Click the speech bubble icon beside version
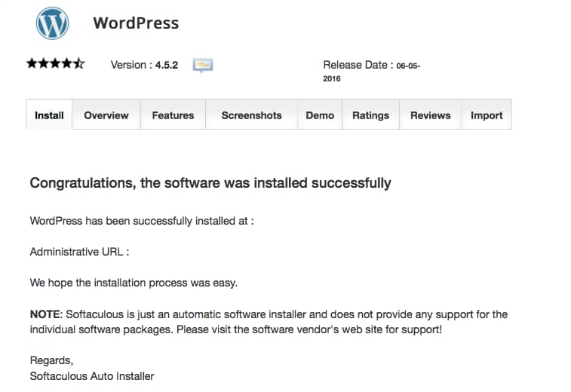The width and height of the screenshot is (571, 392). (202, 65)
